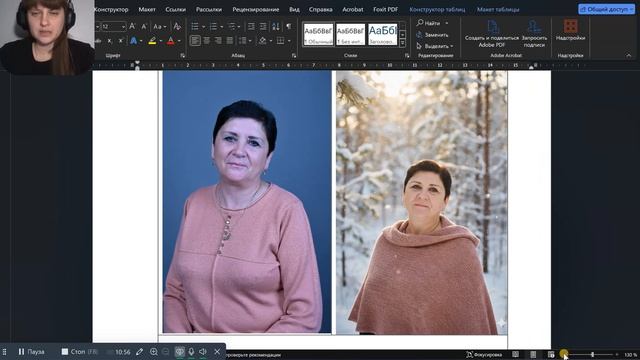Open the Макет таблицы tab

pos(498,9)
